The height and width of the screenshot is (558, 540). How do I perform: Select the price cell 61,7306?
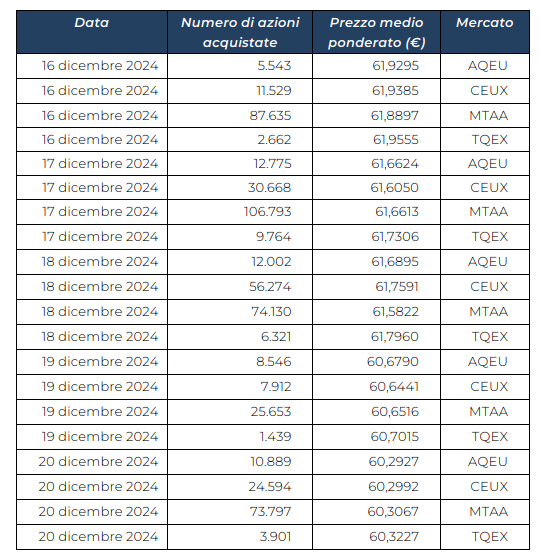pyautogui.click(x=377, y=237)
